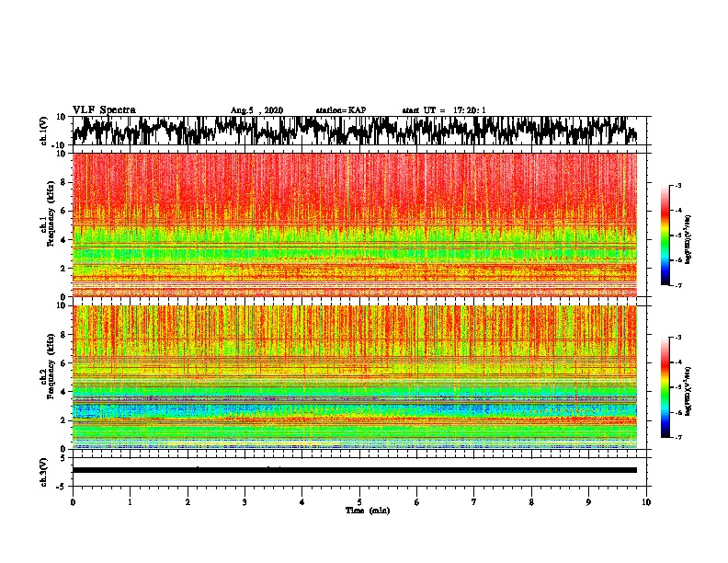728x563 pixels.
Task: Click the '-7' label on ch.1 color scale
Action: coord(677,285)
